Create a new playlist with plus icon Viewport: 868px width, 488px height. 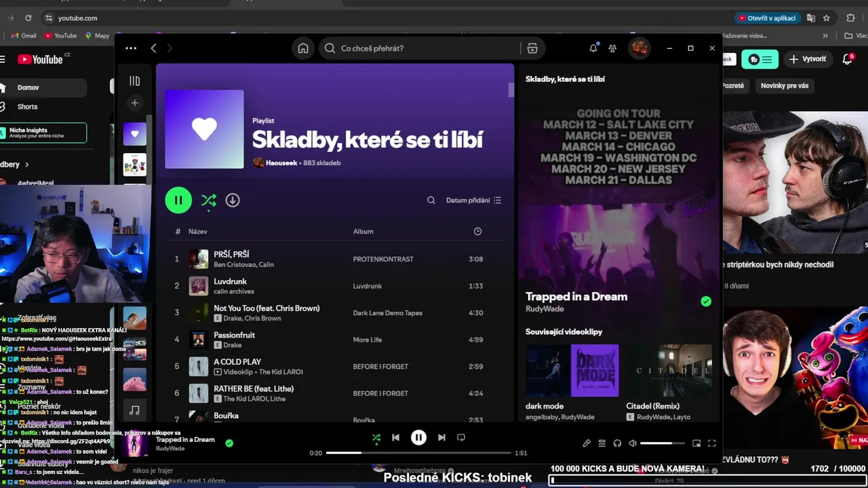pyautogui.click(x=134, y=103)
